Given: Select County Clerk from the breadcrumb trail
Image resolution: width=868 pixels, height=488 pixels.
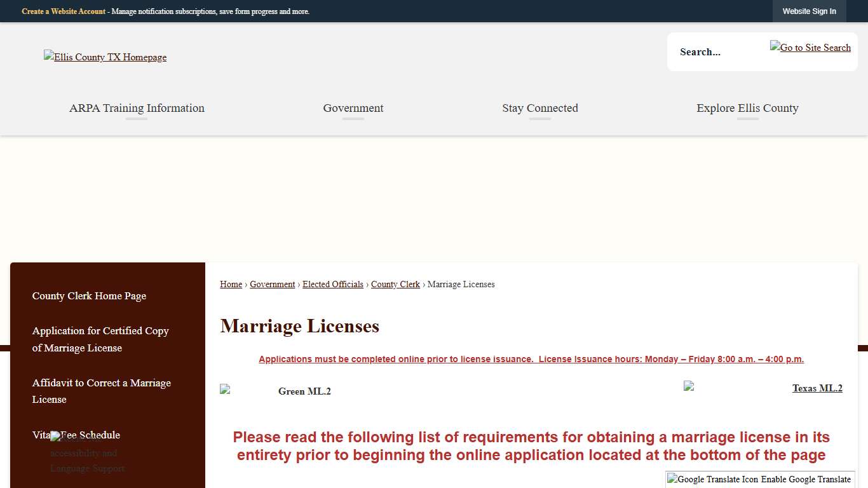Looking at the screenshot, I should (395, 284).
